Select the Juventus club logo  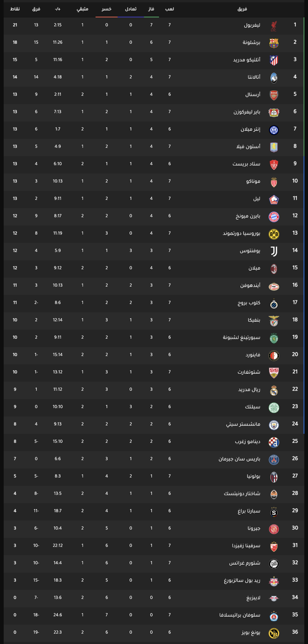click(274, 251)
